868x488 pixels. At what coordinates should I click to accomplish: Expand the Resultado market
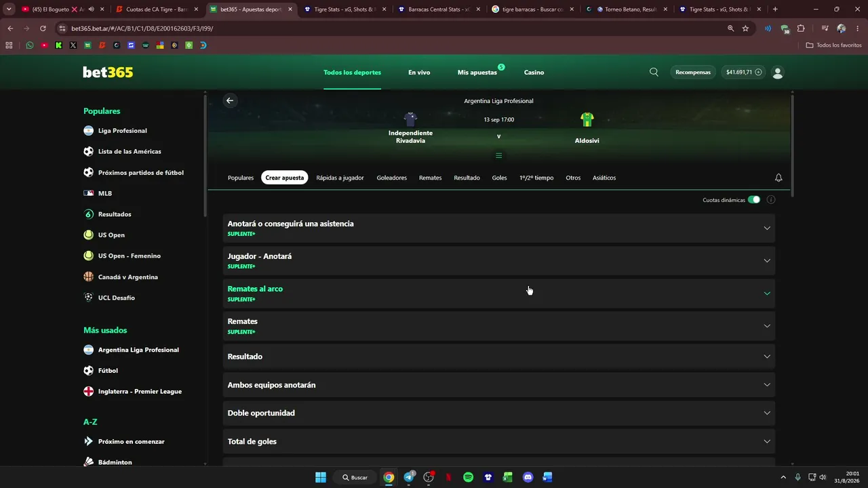(498, 357)
